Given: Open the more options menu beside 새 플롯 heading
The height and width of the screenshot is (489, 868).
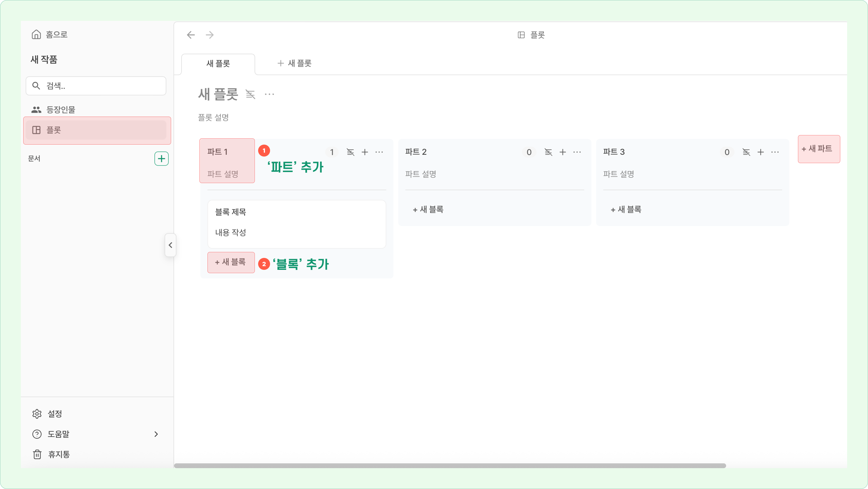Looking at the screenshot, I should pyautogui.click(x=269, y=94).
